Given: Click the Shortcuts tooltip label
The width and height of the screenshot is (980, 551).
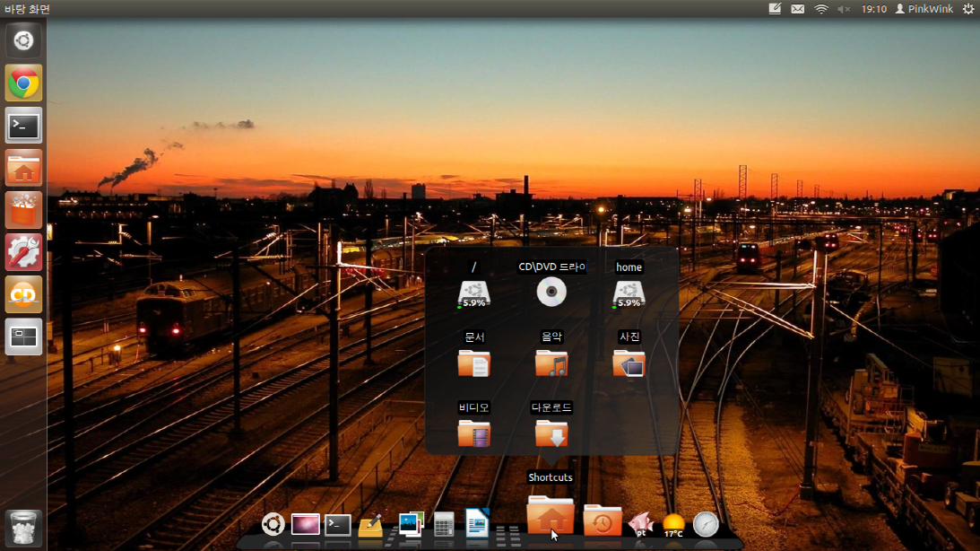Looking at the screenshot, I should click(x=551, y=477).
